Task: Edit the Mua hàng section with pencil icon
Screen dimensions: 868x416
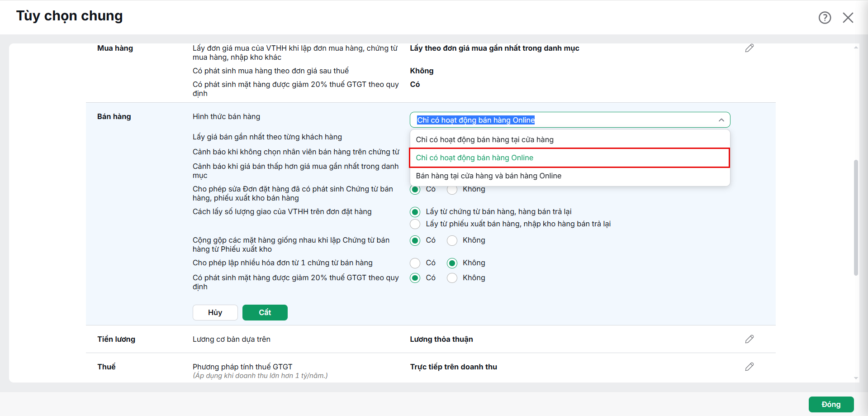Action: click(749, 48)
